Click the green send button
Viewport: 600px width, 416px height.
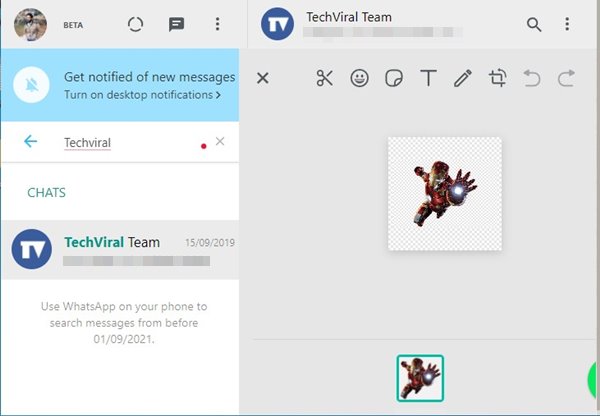click(x=594, y=380)
